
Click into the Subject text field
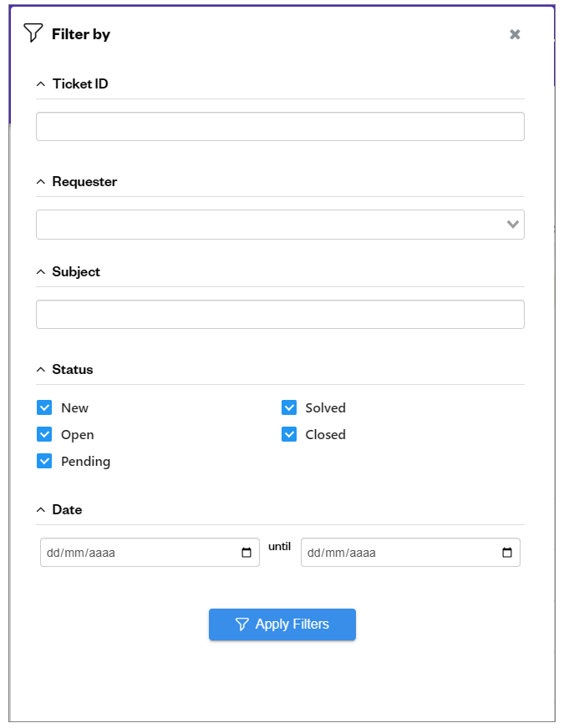280,315
